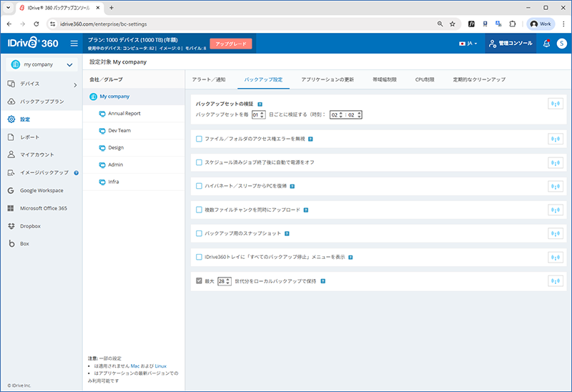
Task: Click the help icon beside イメージバックアップ
Action: (76, 172)
